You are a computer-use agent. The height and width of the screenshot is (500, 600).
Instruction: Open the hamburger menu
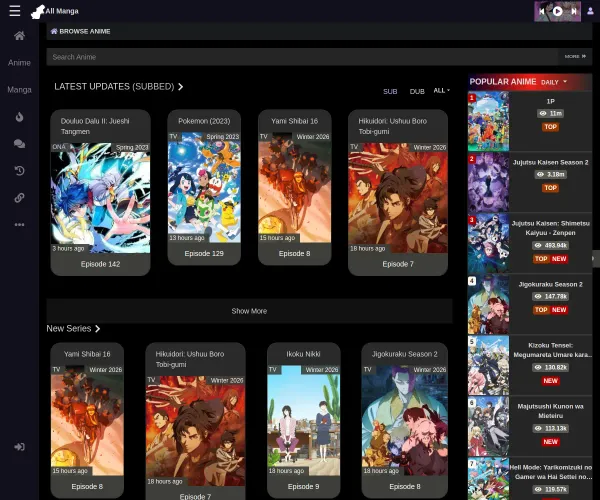(x=15, y=11)
